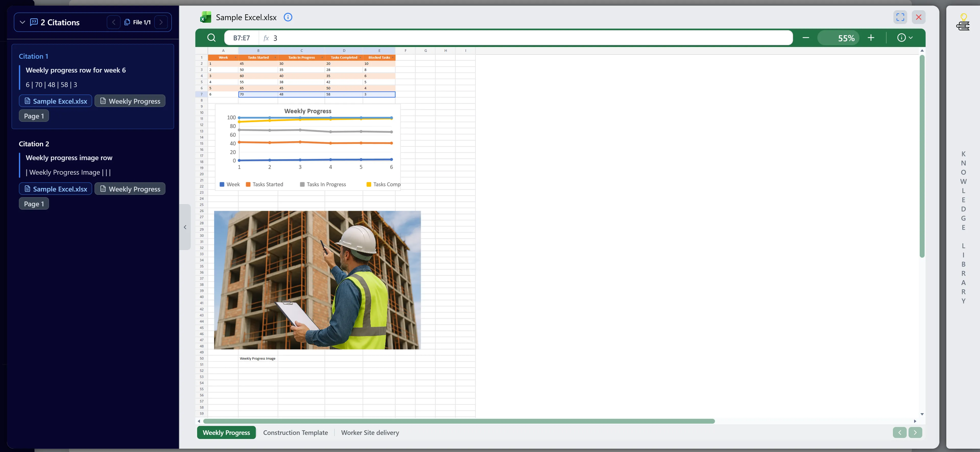Toggle fullscreen viewer mode
Image resolution: width=980 pixels, height=452 pixels.
[x=900, y=17]
